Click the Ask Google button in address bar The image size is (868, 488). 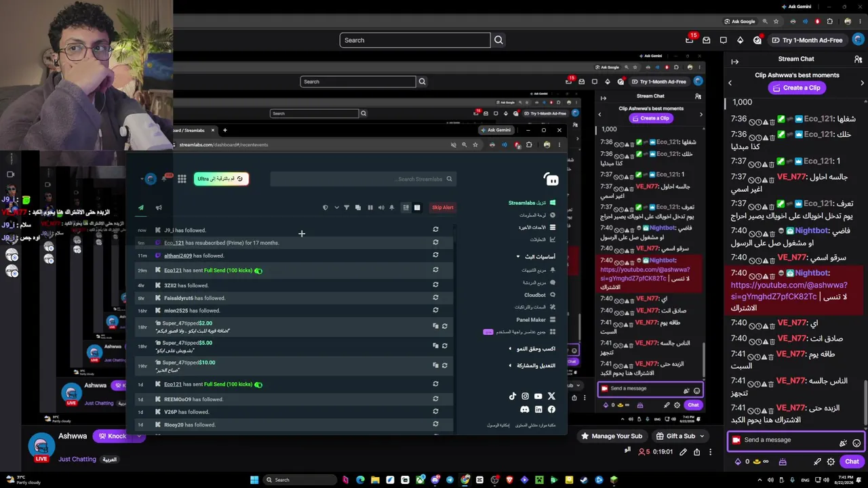(x=739, y=21)
